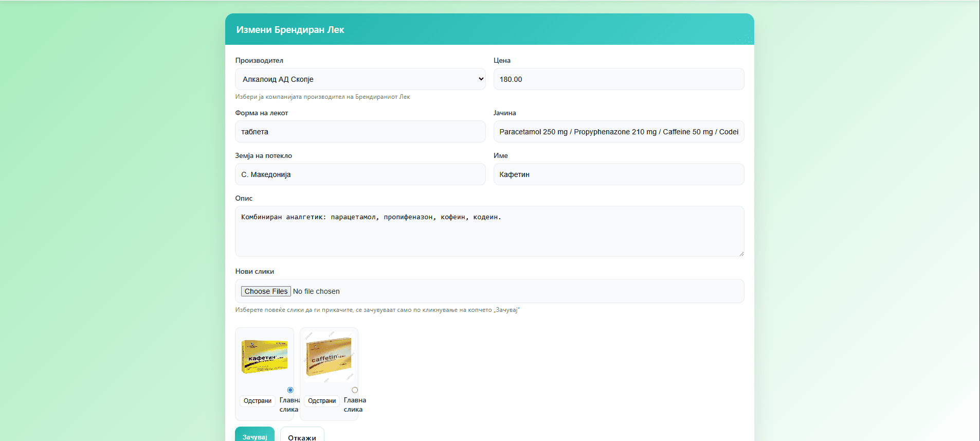Save the form with Зачувај

click(x=255, y=436)
